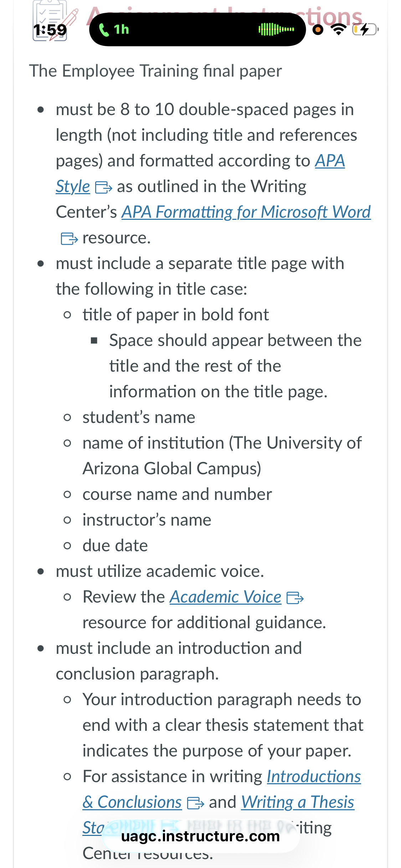Open the Introductions & Conclusions link
This screenshot has width=401, height=868.
221,789
